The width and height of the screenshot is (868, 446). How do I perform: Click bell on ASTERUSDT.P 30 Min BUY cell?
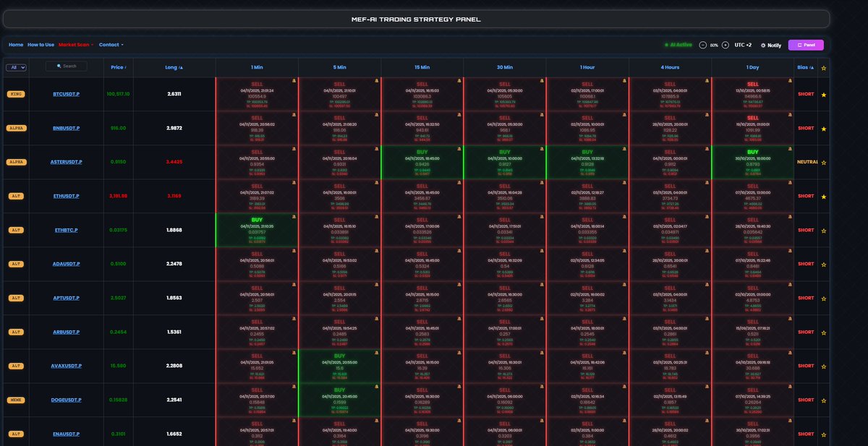tap(542, 149)
